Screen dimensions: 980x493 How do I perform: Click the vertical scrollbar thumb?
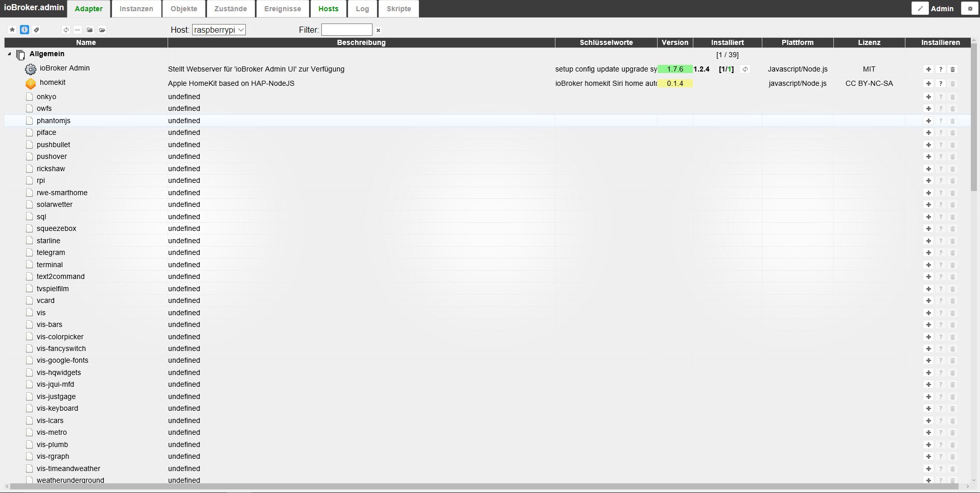click(974, 118)
